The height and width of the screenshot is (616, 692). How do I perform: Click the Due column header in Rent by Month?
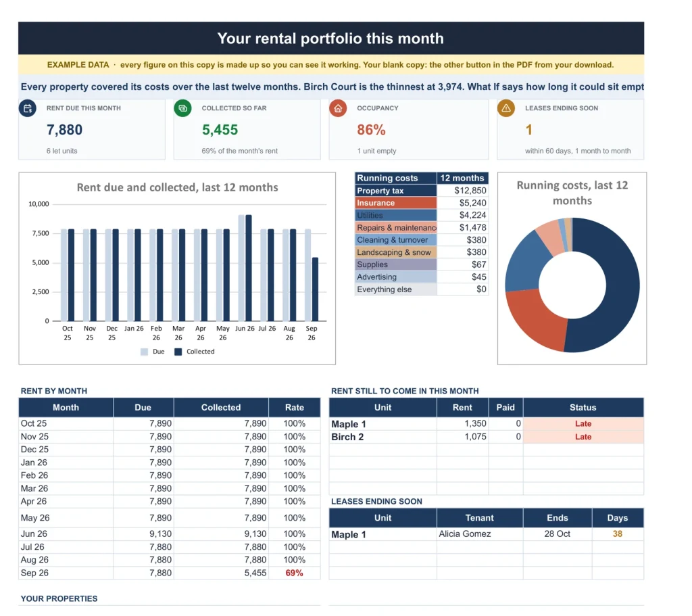coord(143,408)
